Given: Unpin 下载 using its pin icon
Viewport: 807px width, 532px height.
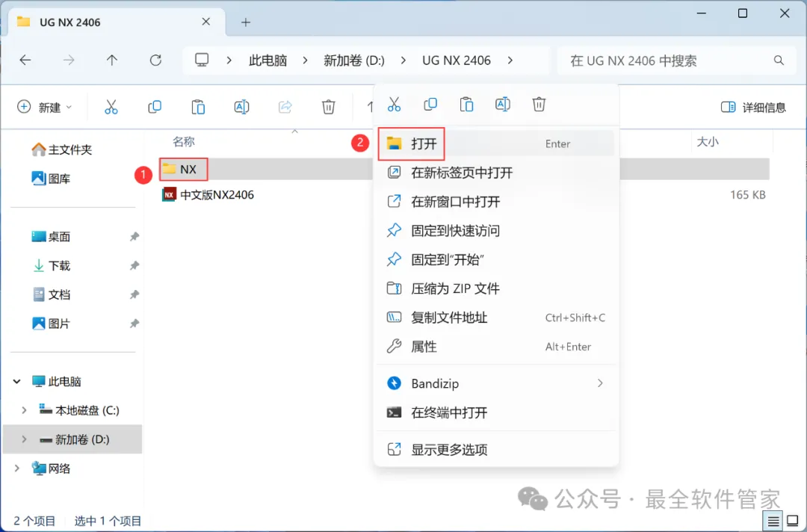Looking at the screenshot, I should (134, 265).
